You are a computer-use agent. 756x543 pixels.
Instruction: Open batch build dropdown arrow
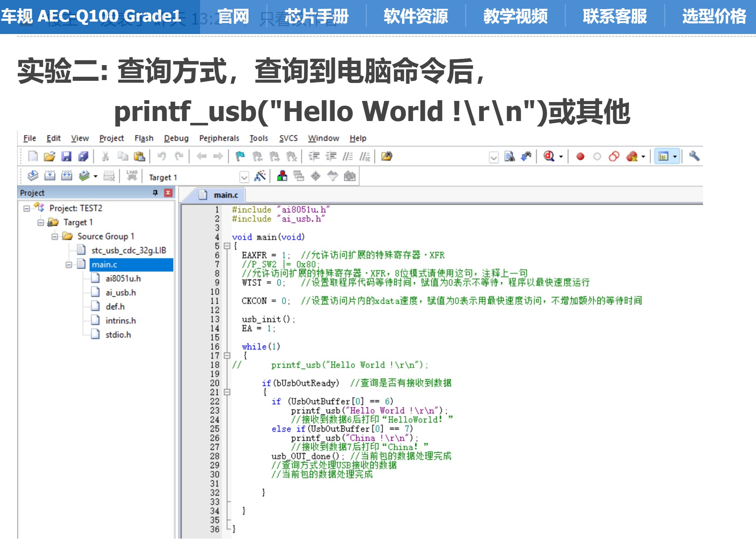(95, 176)
